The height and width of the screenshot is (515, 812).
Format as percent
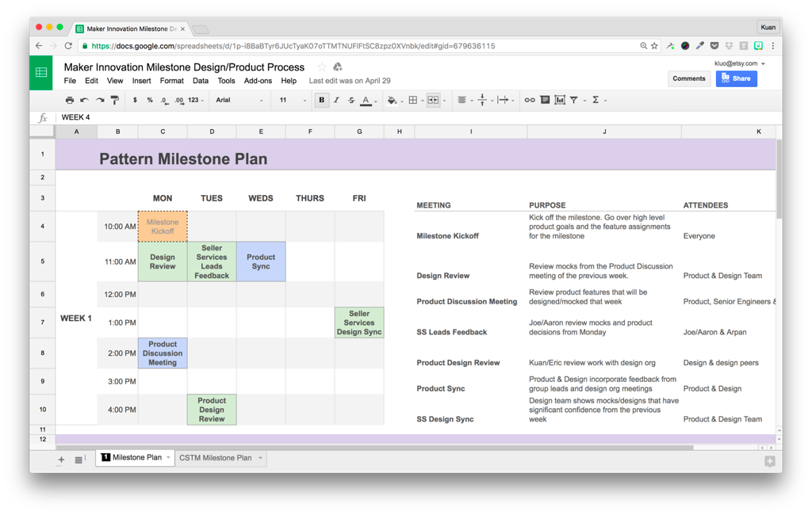pyautogui.click(x=150, y=100)
